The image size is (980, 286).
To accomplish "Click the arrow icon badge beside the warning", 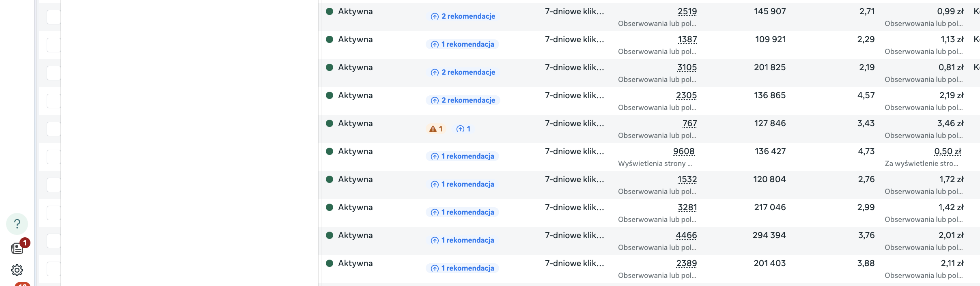I will coord(463,129).
